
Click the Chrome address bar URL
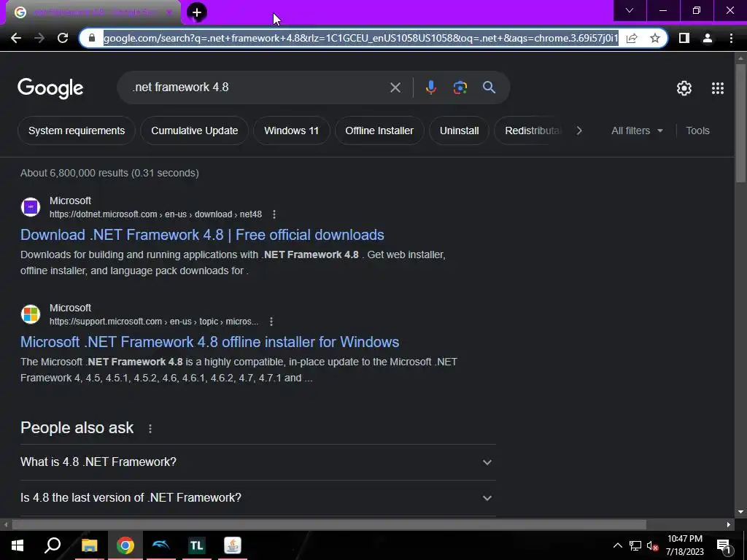(360, 38)
